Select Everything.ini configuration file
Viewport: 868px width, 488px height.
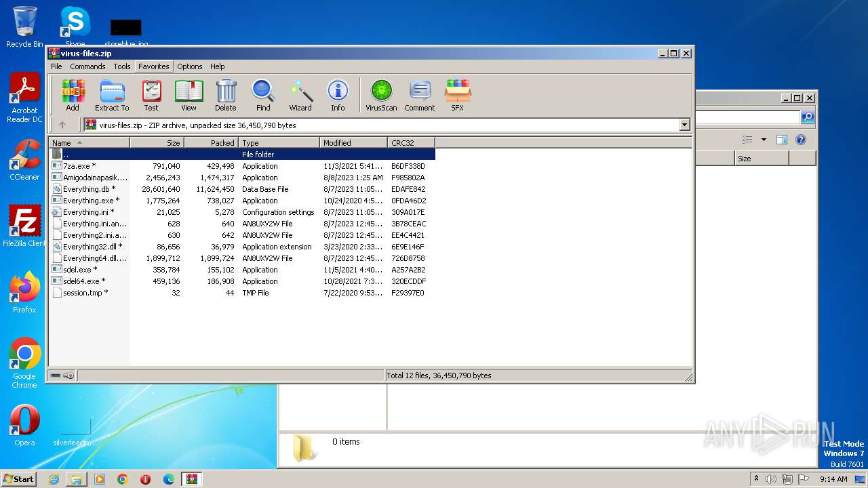tap(242, 212)
